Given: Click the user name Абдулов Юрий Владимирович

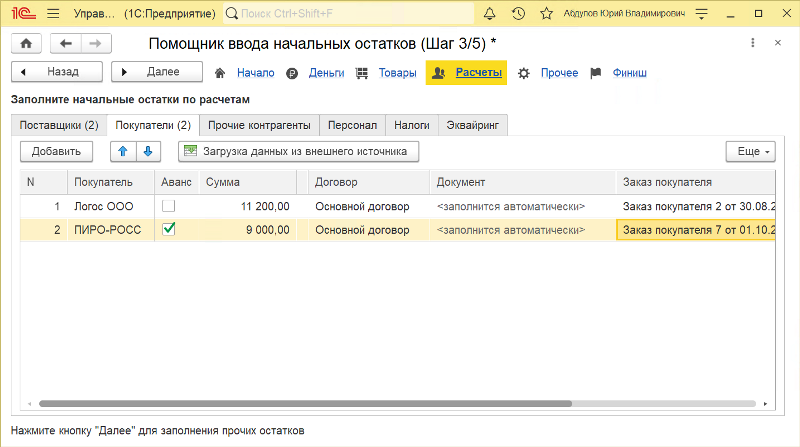Looking at the screenshot, I should (x=624, y=13).
